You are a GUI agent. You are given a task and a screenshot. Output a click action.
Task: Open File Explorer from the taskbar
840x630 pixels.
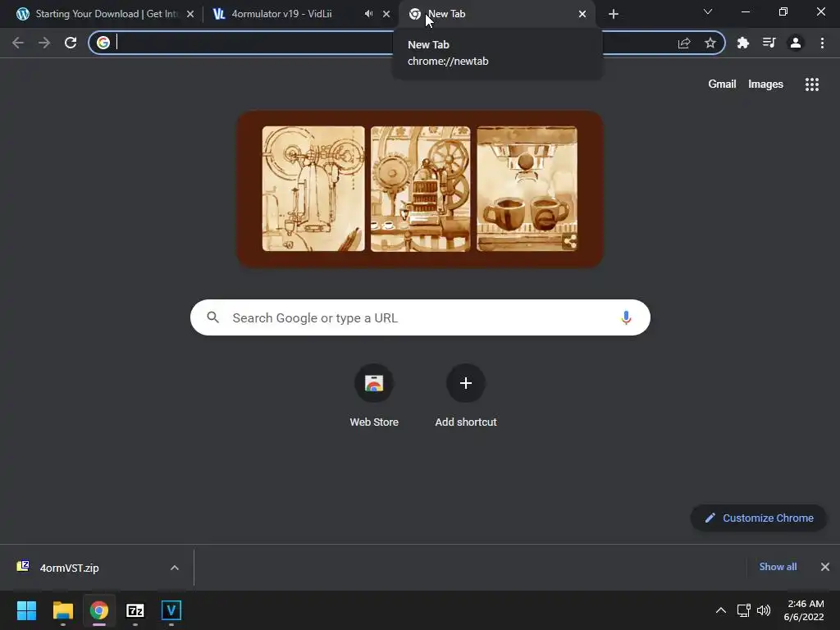tap(62, 610)
